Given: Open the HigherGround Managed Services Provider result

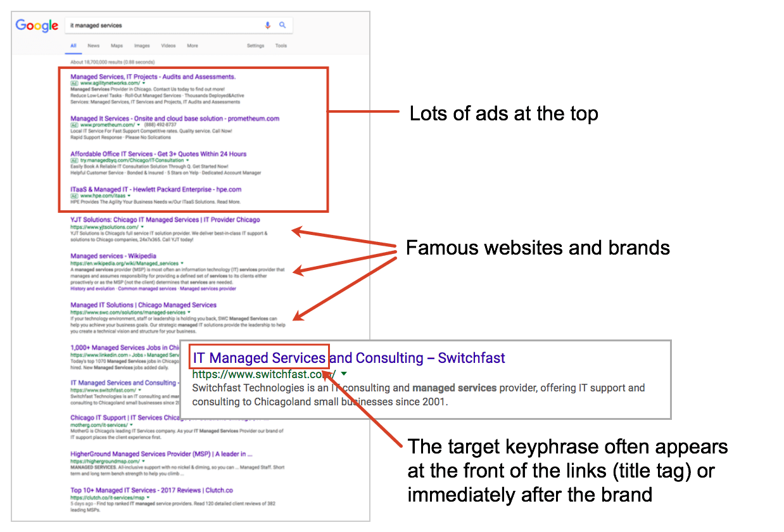Looking at the screenshot, I should tap(161, 454).
